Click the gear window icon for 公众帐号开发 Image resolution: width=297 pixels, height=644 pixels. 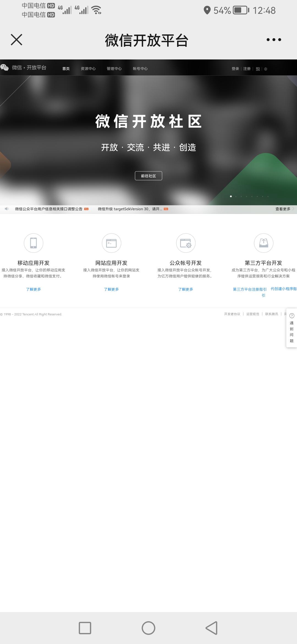(186, 243)
